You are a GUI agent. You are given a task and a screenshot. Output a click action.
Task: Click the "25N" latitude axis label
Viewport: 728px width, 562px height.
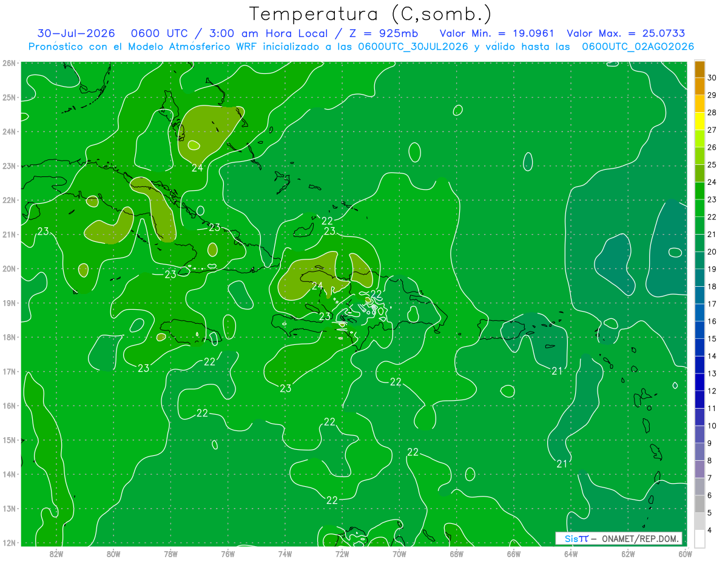click(8, 98)
